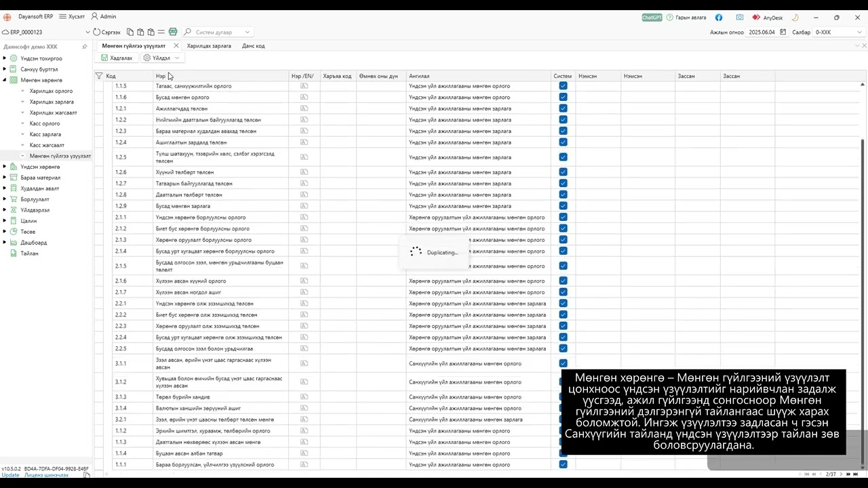This screenshot has width=868, height=488.
Task: Click the Цалин module icon
Action: point(14,221)
